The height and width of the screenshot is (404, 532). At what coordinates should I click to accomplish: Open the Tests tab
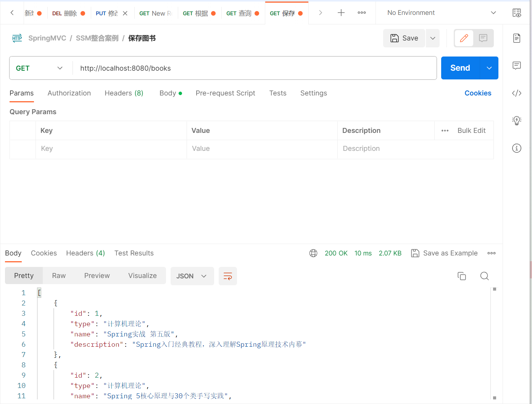(278, 93)
